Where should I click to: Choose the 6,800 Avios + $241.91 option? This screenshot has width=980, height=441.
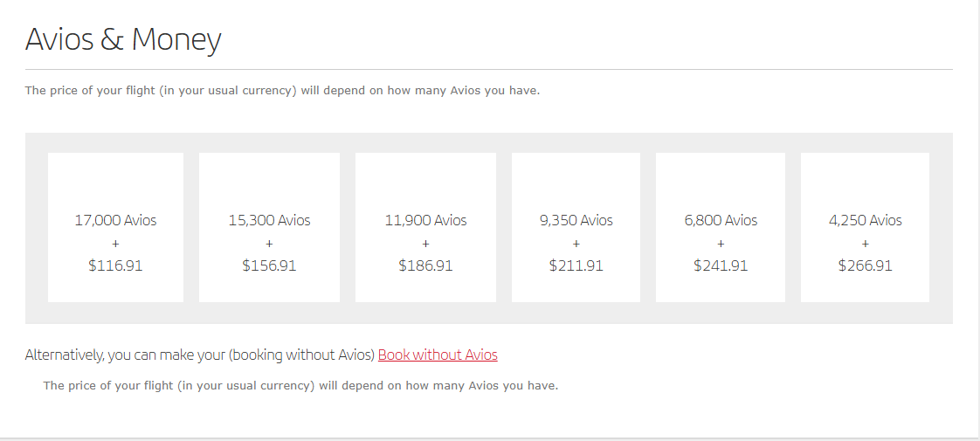coord(721,227)
